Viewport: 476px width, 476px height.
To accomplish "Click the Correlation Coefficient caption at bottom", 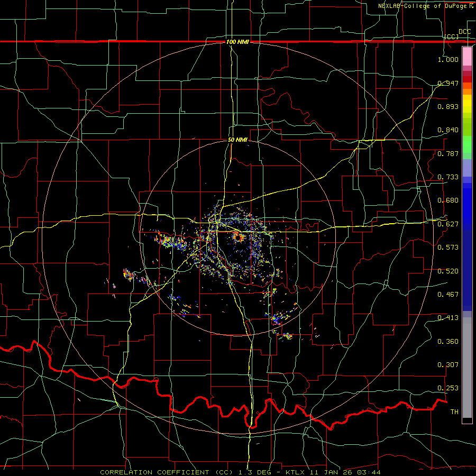I will pos(240,472).
